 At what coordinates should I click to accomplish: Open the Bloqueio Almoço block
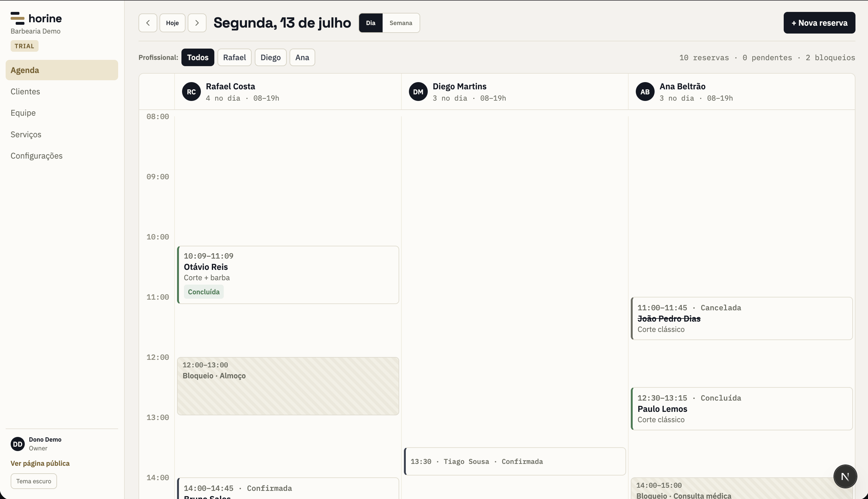click(288, 386)
